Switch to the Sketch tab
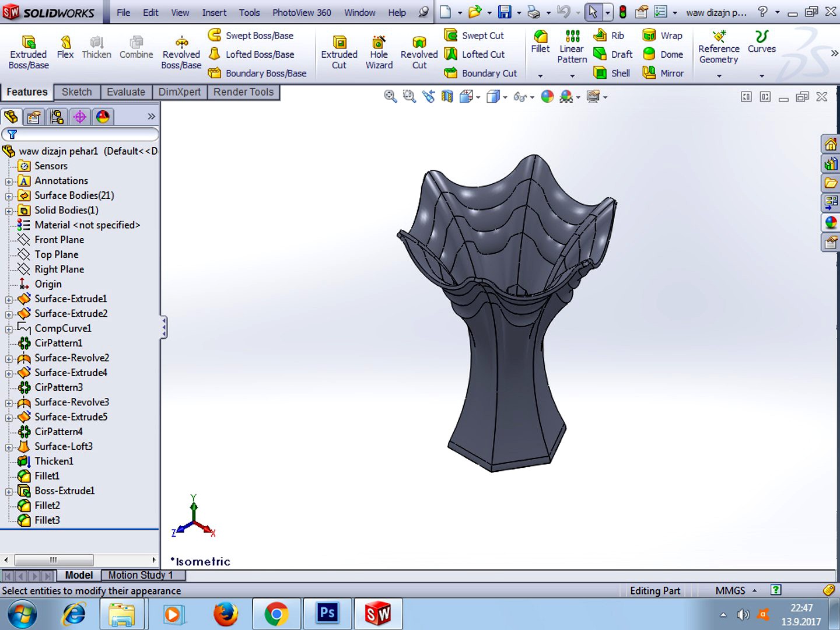Screen dimensions: 840x630 point(77,92)
